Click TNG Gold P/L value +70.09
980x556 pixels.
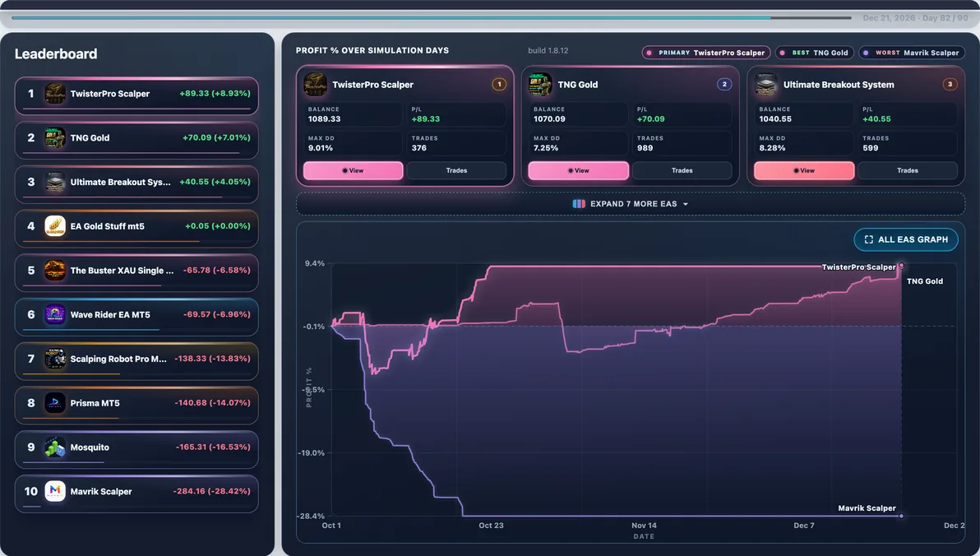pos(650,118)
